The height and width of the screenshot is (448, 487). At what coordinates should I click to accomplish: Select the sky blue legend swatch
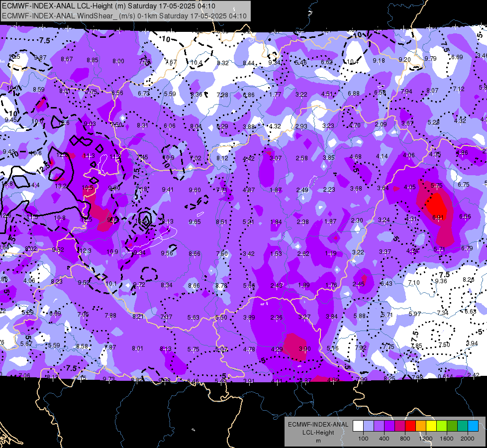point(473,426)
